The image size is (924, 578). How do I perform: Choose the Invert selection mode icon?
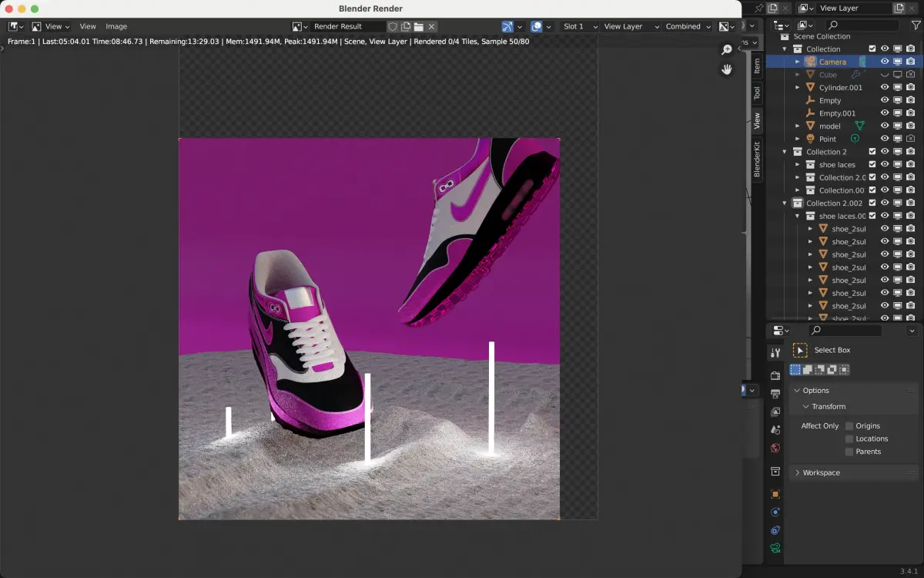click(x=832, y=370)
